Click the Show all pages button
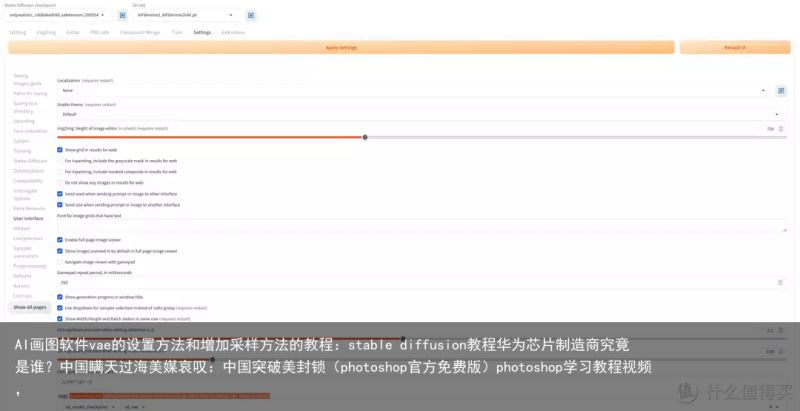 pyautogui.click(x=30, y=307)
